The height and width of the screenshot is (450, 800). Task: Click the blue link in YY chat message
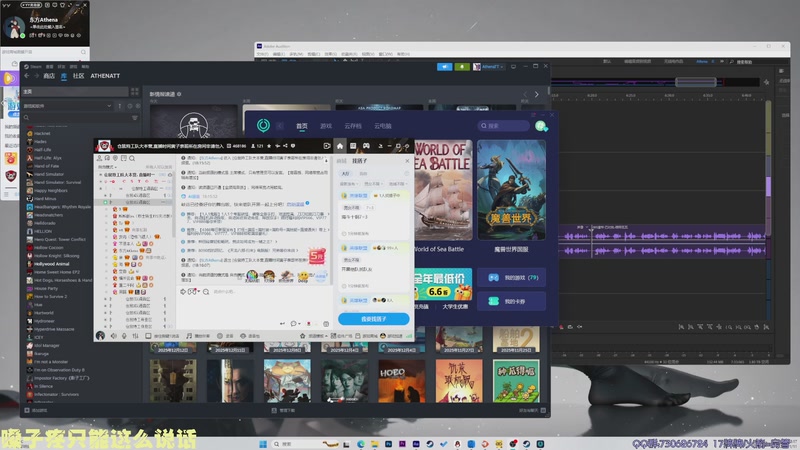pos(295,204)
